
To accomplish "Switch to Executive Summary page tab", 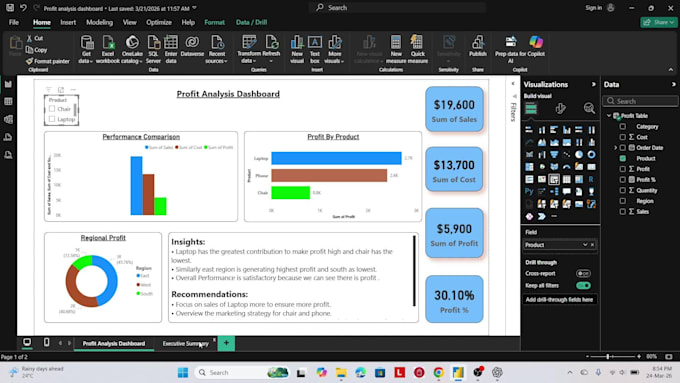I will click(x=186, y=344).
